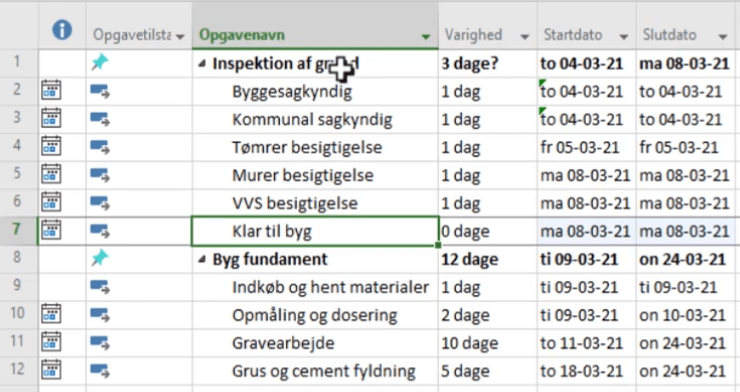This screenshot has height=392, width=740.
Task: Click the pin icon for Byg fundament
Action: click(100, 258)
